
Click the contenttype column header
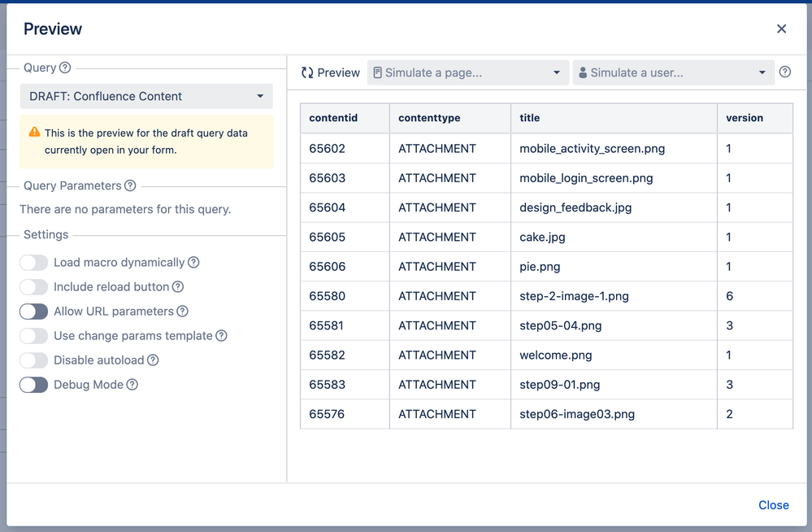coord(450,118)
